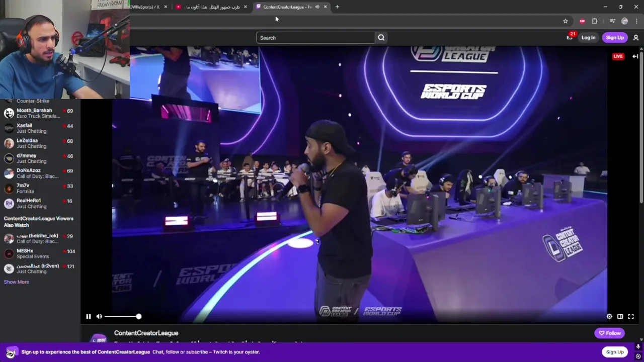
Task: Click the 'Counter-Strike' category text
Action: pyautogui.click(x=33, y=101)
